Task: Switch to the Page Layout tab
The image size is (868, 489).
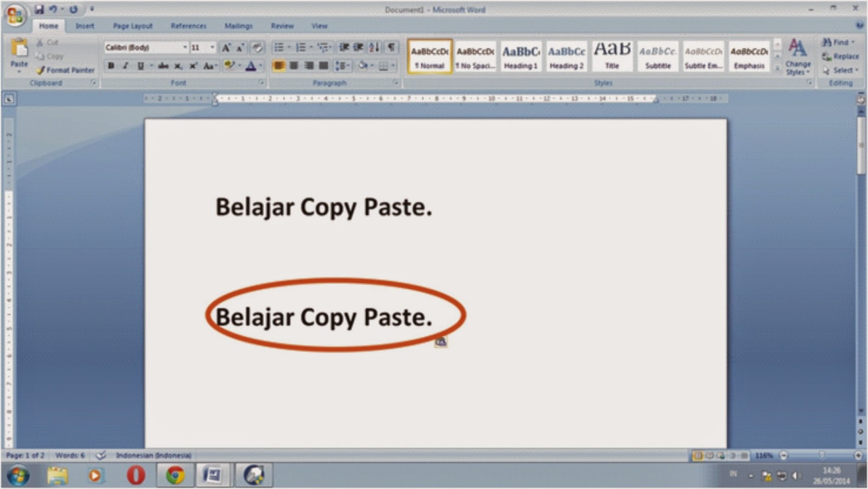Action: pyautogui.click(x=132, y=26)
